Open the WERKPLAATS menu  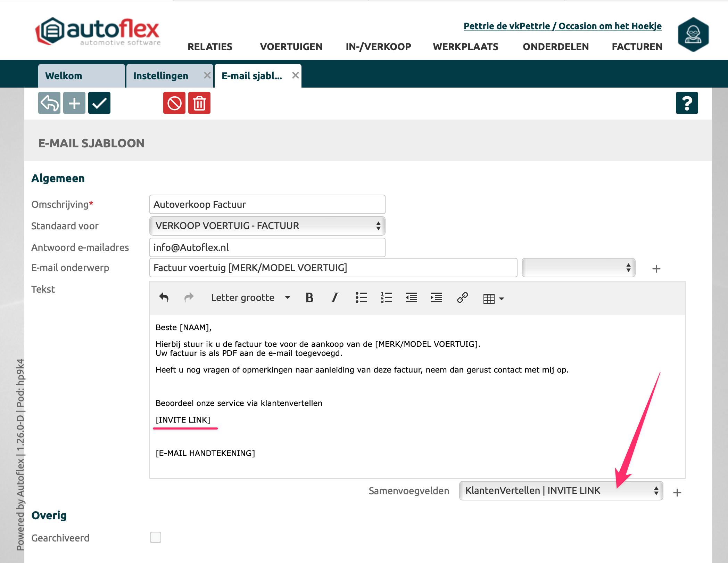tap(465, 47)
